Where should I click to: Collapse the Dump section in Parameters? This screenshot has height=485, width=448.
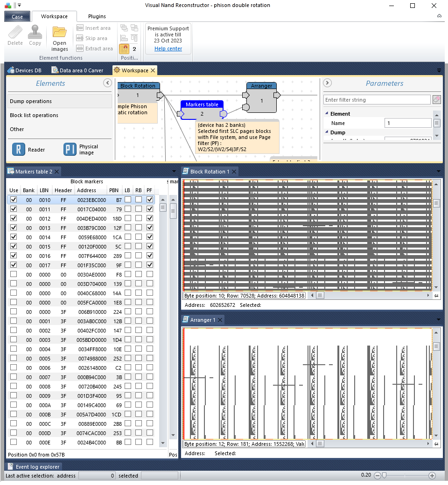327,132
